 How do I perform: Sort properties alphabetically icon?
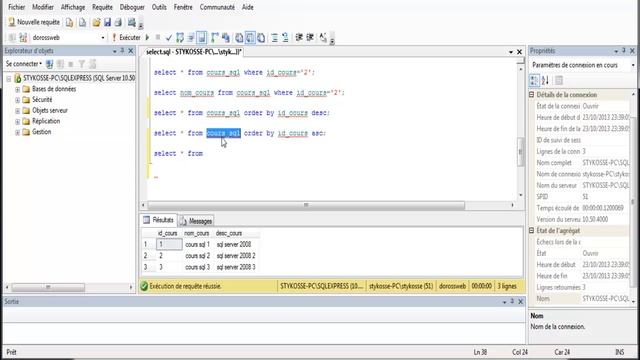click(545, 80)
